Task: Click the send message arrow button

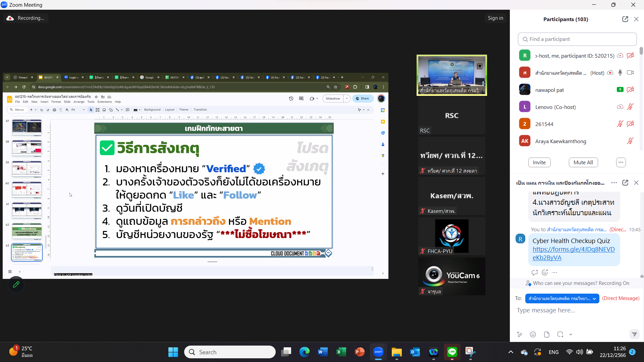Action: pos(634,334)
